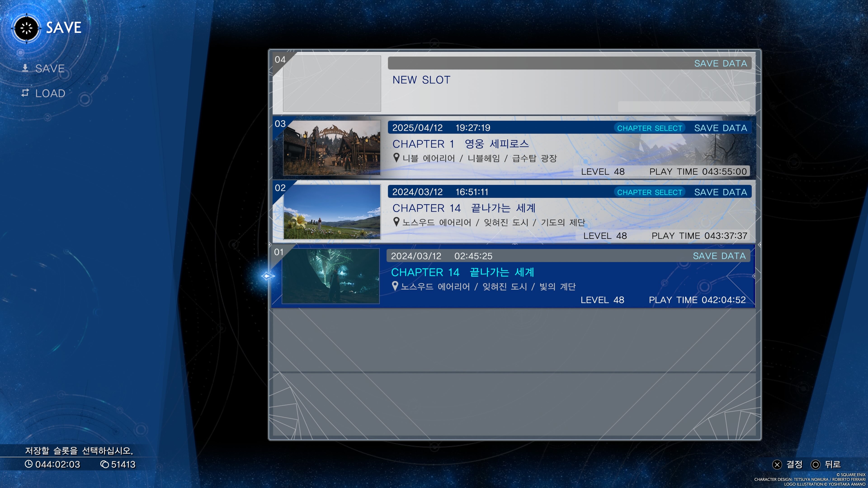This screenshot has height=488, width=868.
Task: Click the location pin in slot 02
Action: [x=396, y=222]
